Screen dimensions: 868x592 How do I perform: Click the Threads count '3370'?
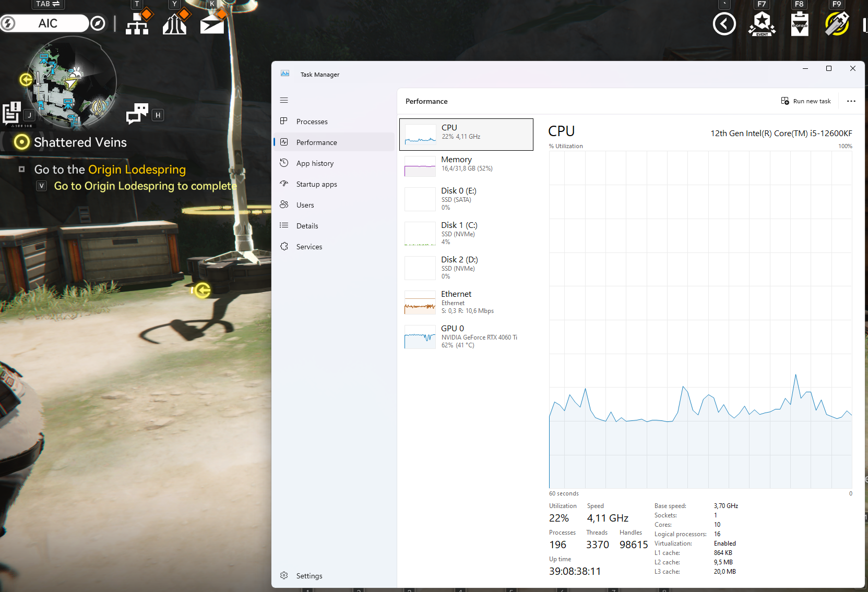pyautogui.click(x=598, y=545)
